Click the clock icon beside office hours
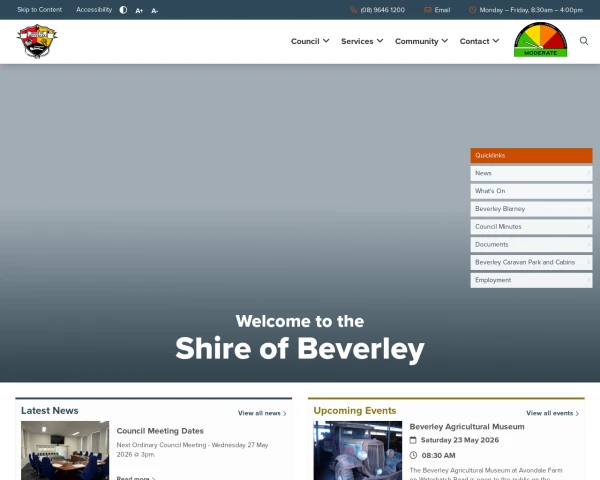 click(x=473, y=10)
